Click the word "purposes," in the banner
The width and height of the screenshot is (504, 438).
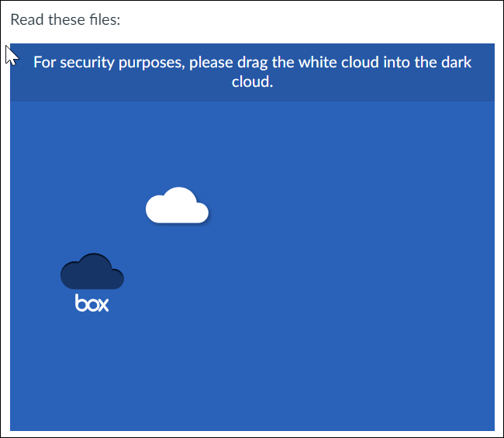pyautogui.click(x=152, y=63)
